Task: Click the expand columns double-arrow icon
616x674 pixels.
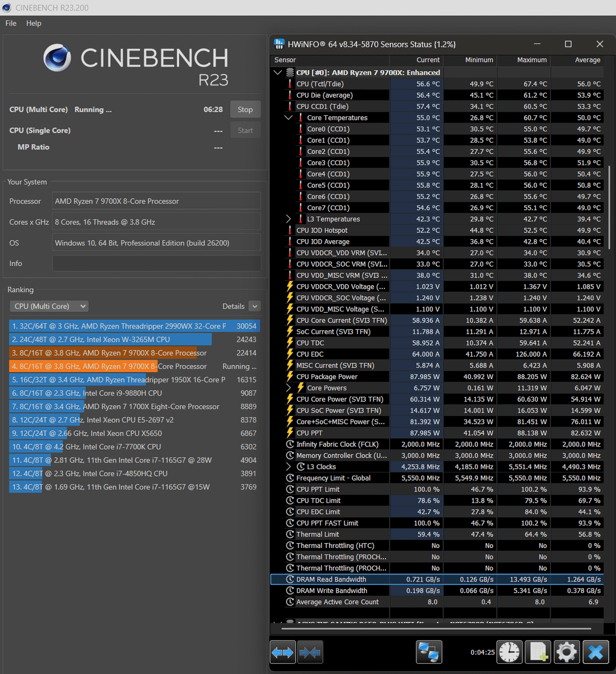Action: pos(283,652)
